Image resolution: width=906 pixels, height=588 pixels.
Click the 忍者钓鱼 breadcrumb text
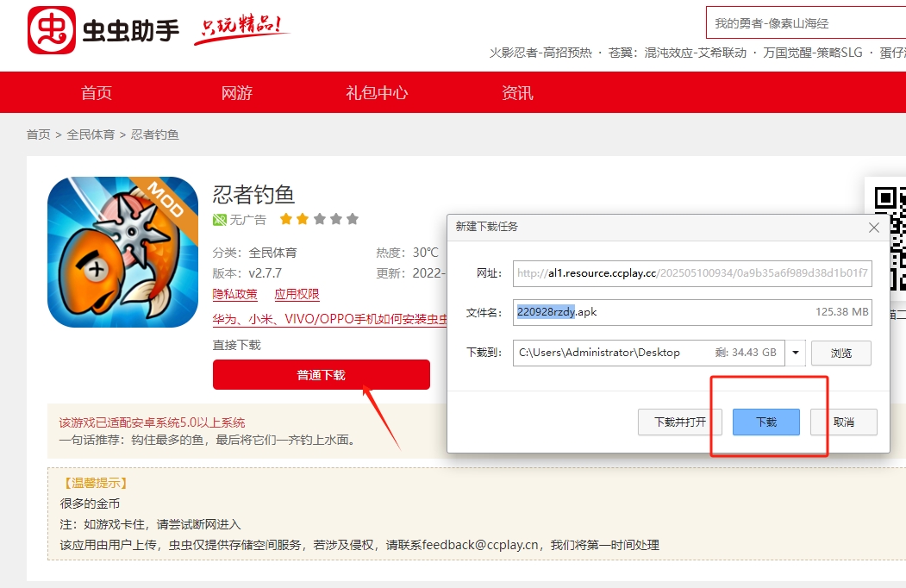[155, 134]
